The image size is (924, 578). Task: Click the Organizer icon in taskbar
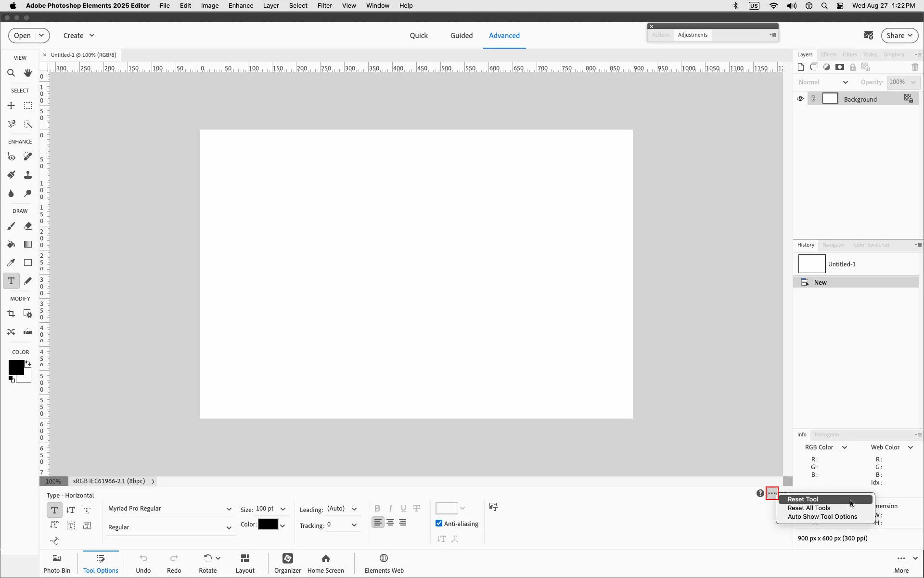pos(287,563)
